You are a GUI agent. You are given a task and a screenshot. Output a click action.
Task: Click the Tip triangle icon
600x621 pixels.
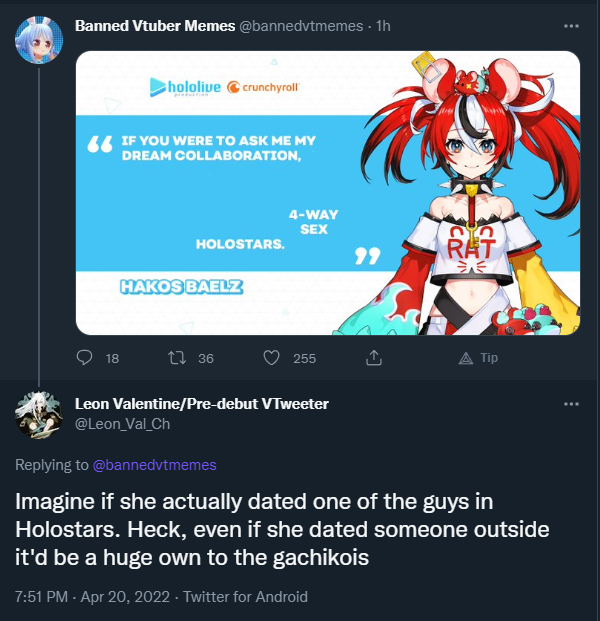point(466,358)
